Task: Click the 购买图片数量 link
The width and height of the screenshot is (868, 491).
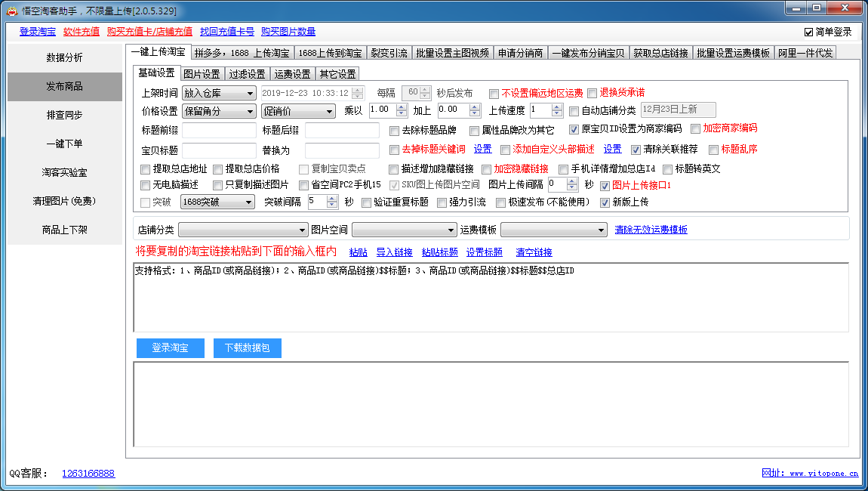Action: point(288,32)
